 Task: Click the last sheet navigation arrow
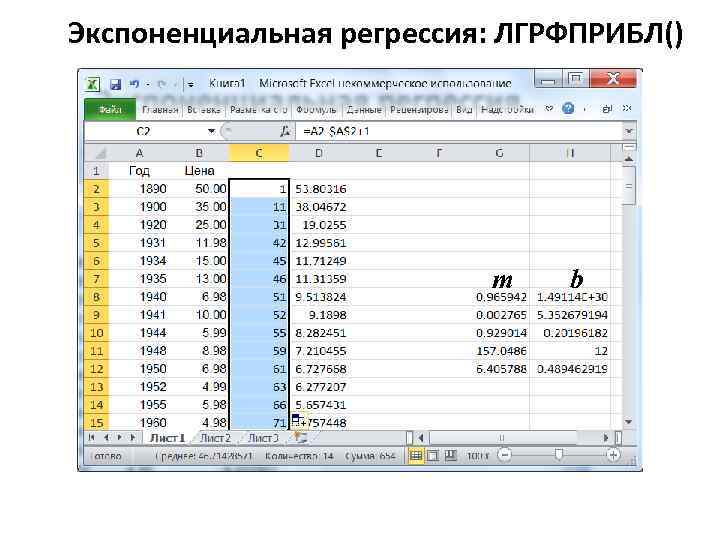pos(134,438)
